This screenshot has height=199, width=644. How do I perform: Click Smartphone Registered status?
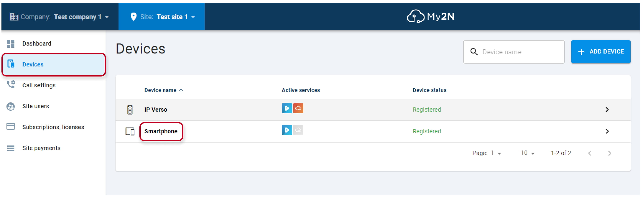427,131
